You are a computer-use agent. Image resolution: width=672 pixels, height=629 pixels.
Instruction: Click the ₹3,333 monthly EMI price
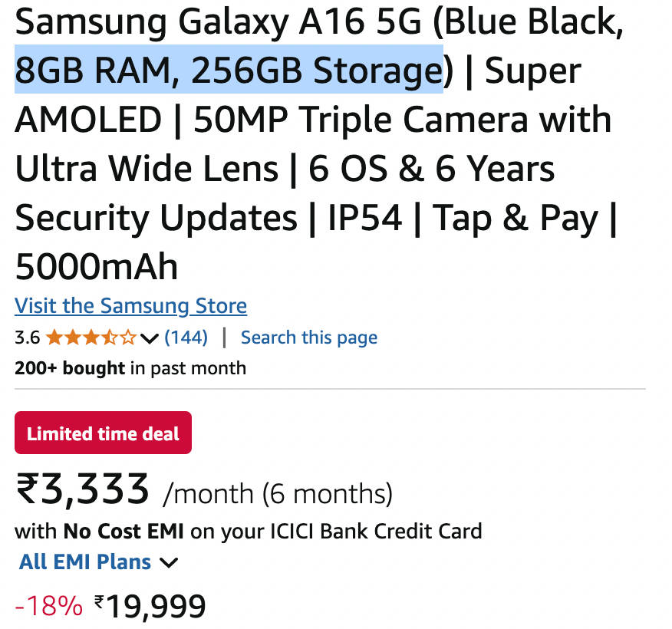[82, 490]
